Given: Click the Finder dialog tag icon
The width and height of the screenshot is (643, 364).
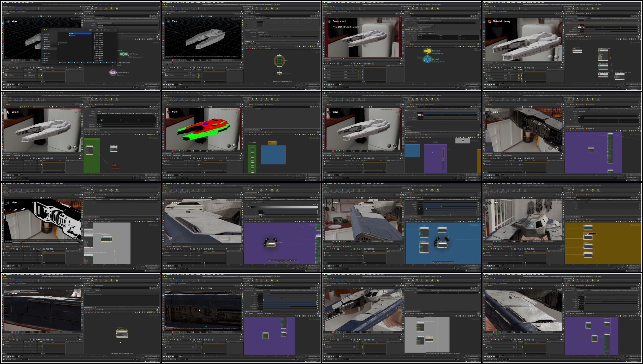Looking at the screenshot, I should click(105, 30).
